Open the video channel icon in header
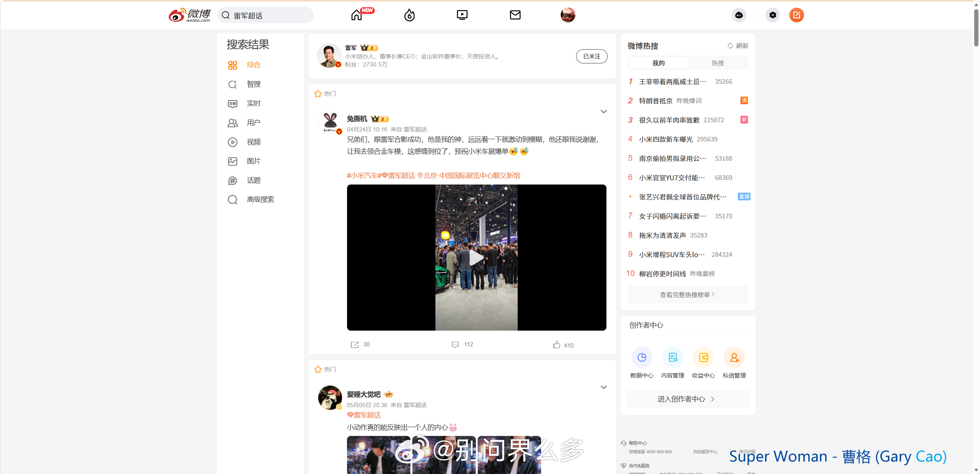Image resolution: width=980 pixels, height=474 pixels. click(462, 15)
